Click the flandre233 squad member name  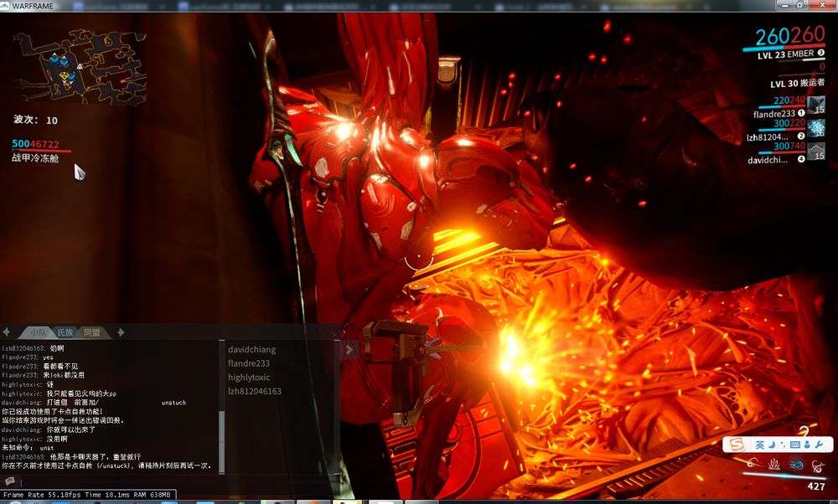pos(773,114)
